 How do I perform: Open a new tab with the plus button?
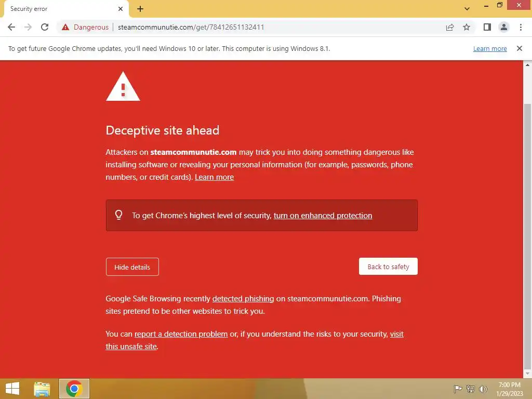(140, 9)
